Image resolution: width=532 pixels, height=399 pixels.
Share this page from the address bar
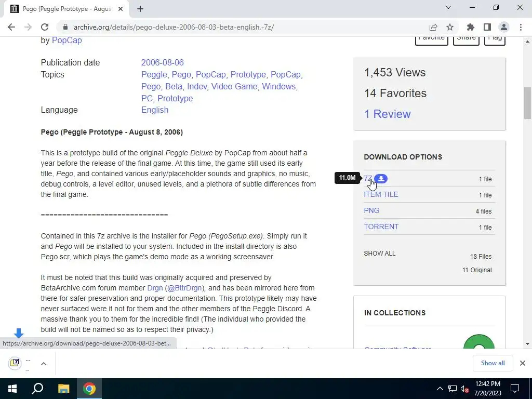[433, 27]
